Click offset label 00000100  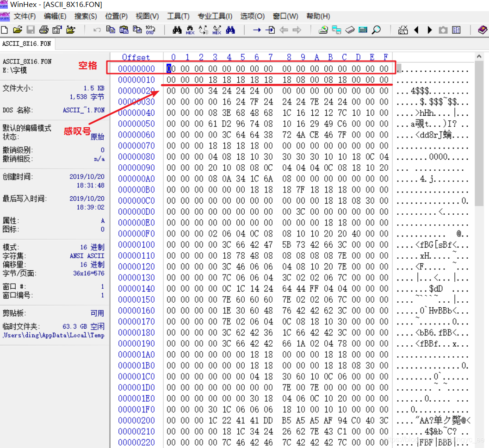(x=136, y=244)
